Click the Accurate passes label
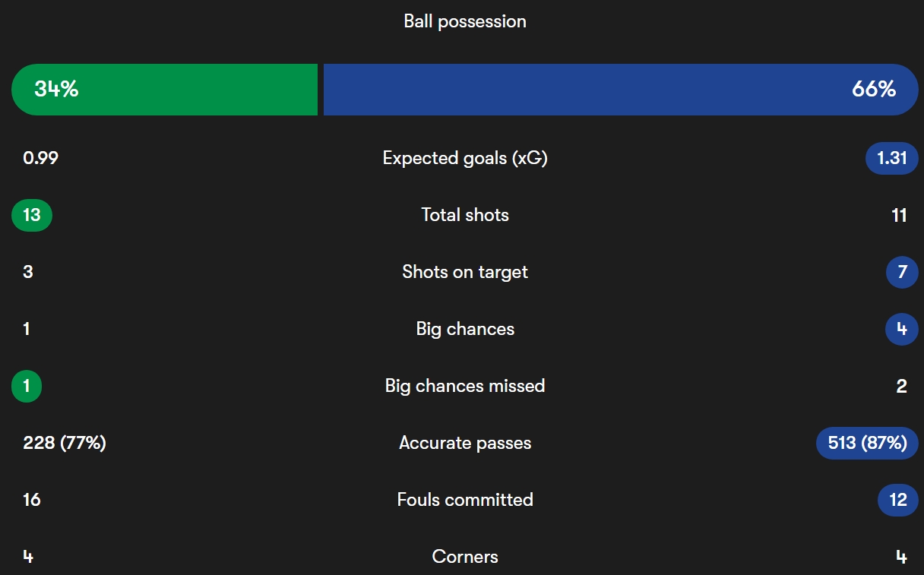 (465, 443)
